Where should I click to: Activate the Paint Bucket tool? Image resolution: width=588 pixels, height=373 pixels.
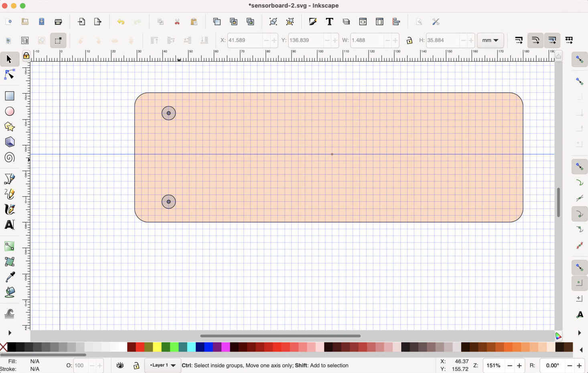pos(9,292)
